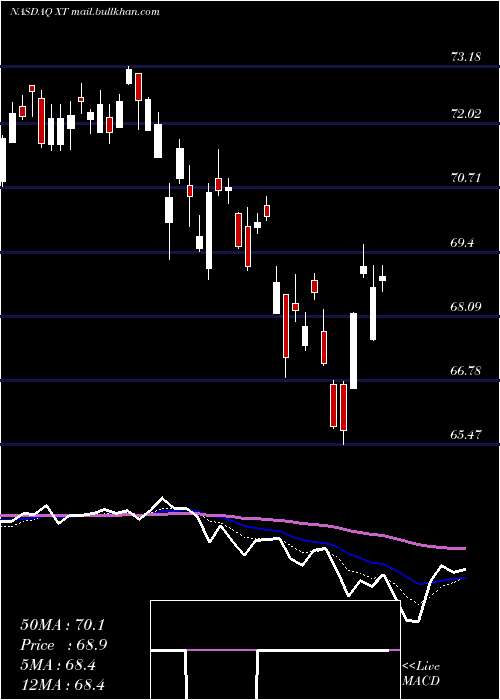500x700 pixels.
Task: Click the 69.4 price level label
Action: coord(464,243)
